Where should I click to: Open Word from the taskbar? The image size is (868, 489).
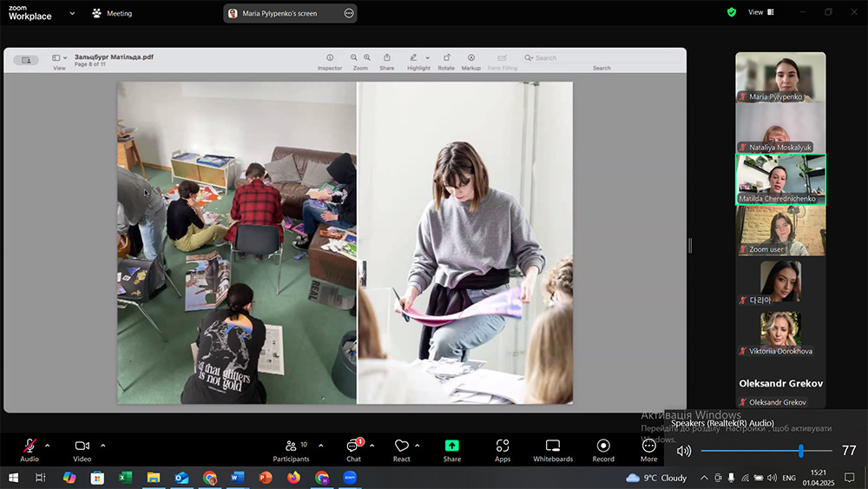point(238,478)
